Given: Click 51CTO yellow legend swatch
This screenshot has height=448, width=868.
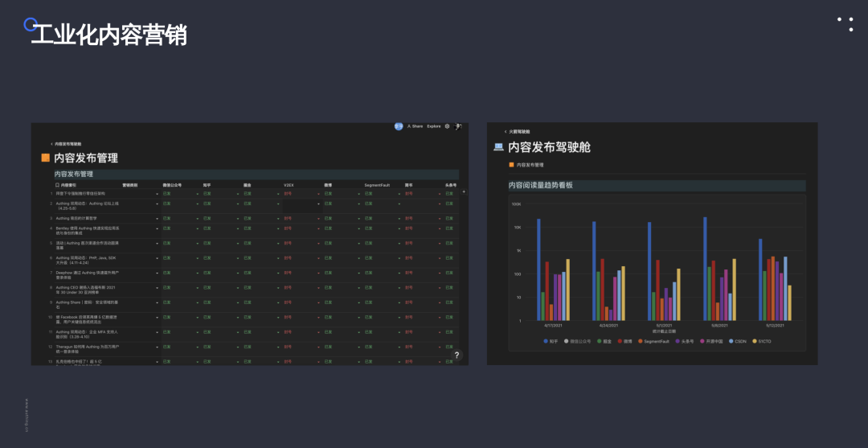Looking at the screenshot, I should pyautogui.click(x=755, y=341).
